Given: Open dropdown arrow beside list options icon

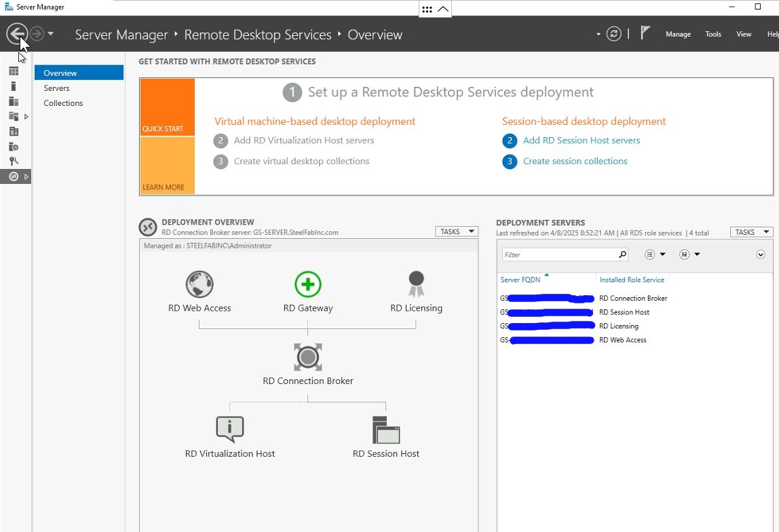Looking at the screenshot, I should pyautogui.click(x=663, y=254).
